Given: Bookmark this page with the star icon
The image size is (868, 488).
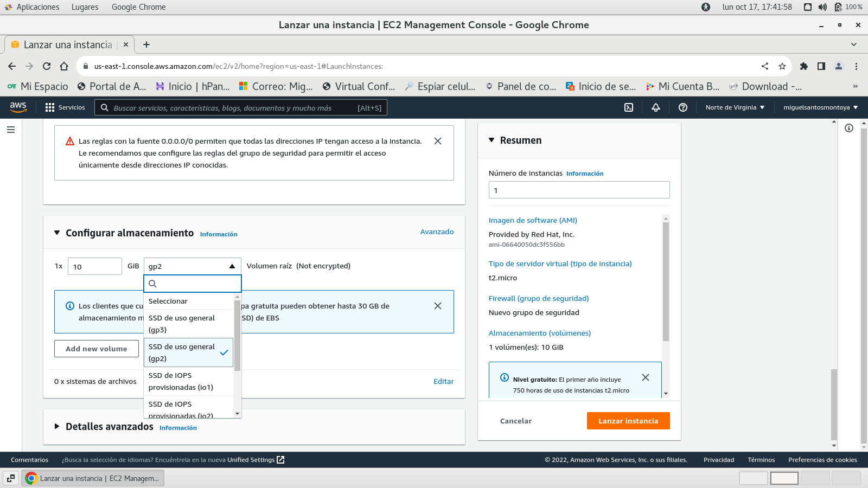Looking at the screenshot, I should tap(782, 66).
